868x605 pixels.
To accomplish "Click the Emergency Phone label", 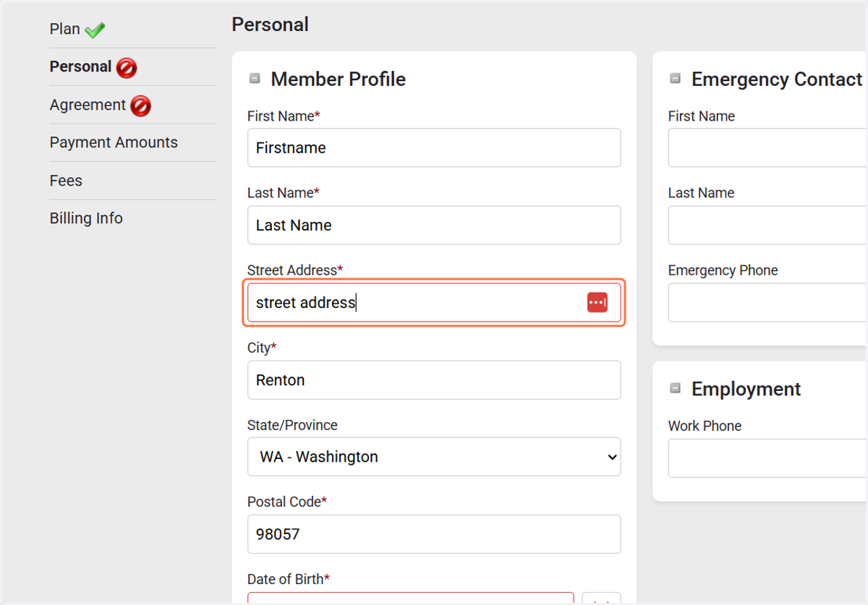I will pos(723,270).
